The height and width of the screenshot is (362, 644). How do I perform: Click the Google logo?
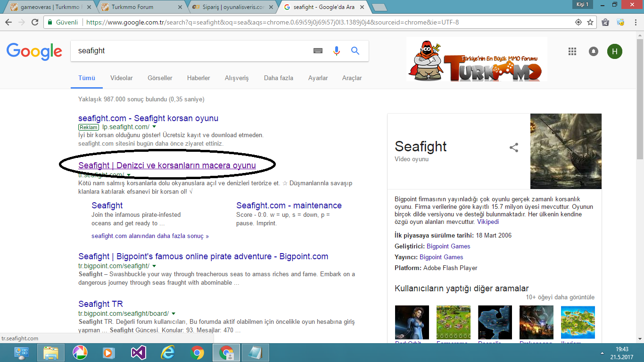[34, 51]
